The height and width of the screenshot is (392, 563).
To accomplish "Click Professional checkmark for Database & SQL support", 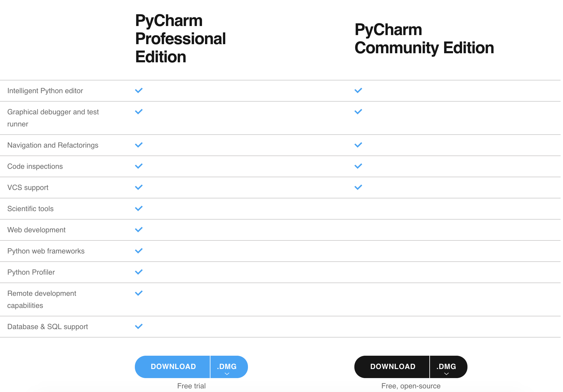I will [139, 326].
